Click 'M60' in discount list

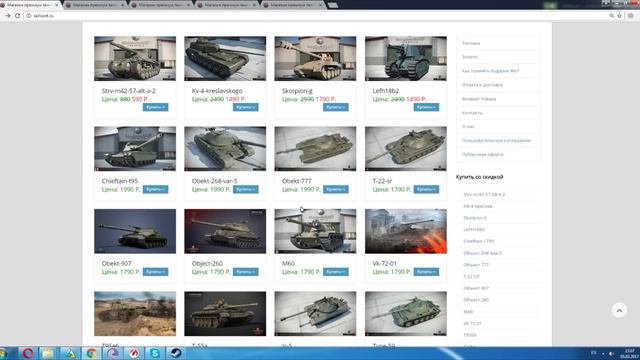click(468, 311)
